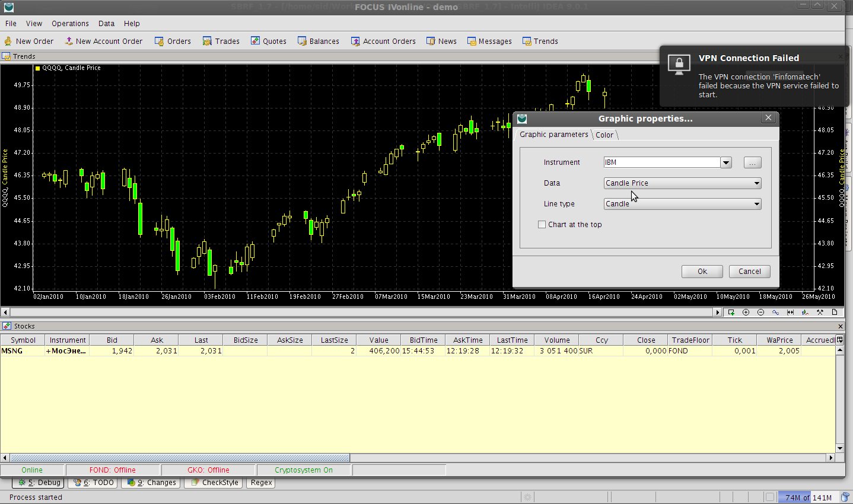This screenshot has height=504, width=853.
Task: Enable Chart at the top checkbox
Action: point(542,225)
